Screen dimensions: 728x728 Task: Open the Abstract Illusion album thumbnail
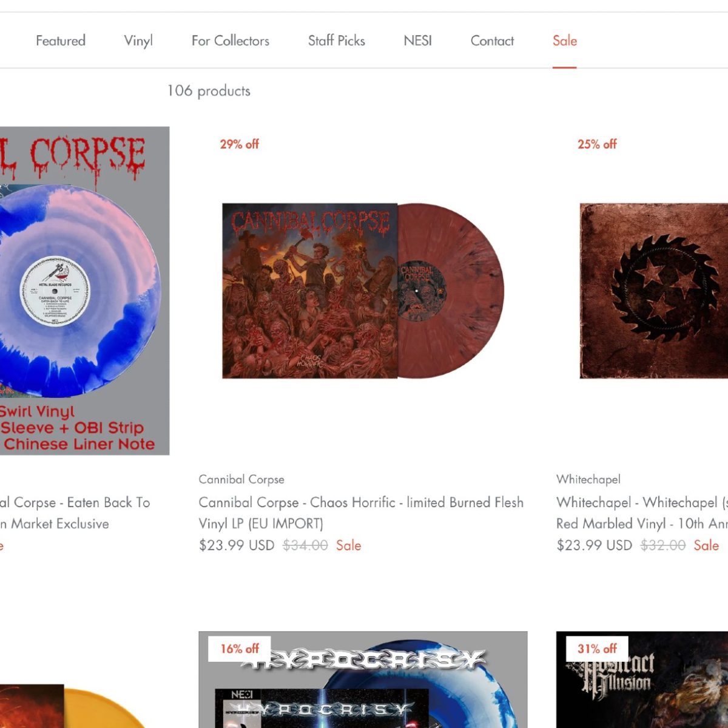click(x=642, y=679)
